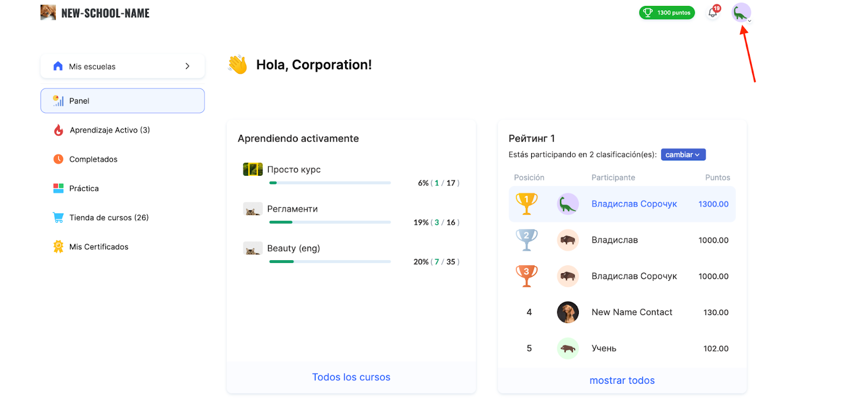Open the Регламенти course thumbnail

click(x=253, y=209)
